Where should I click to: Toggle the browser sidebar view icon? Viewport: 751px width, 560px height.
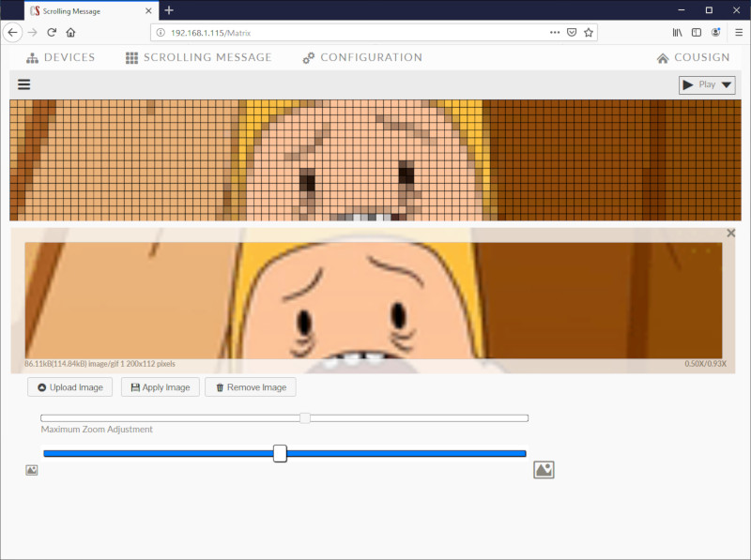coord(696,32)
